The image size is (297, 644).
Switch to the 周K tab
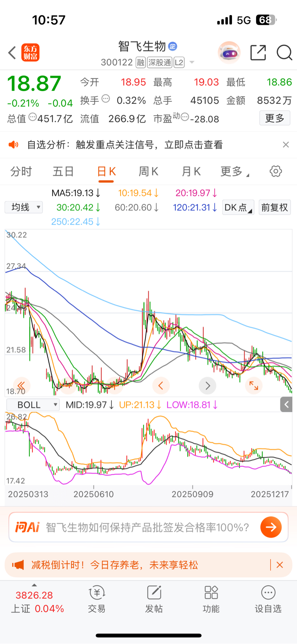[148, 172]
